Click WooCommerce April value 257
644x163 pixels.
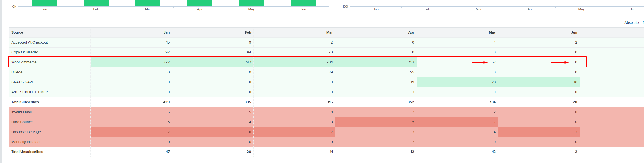point(411,62)
